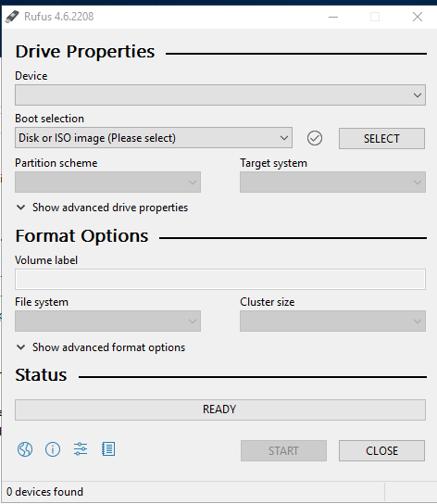
Task: Open the Device dropdown
Action: point(220,94)
